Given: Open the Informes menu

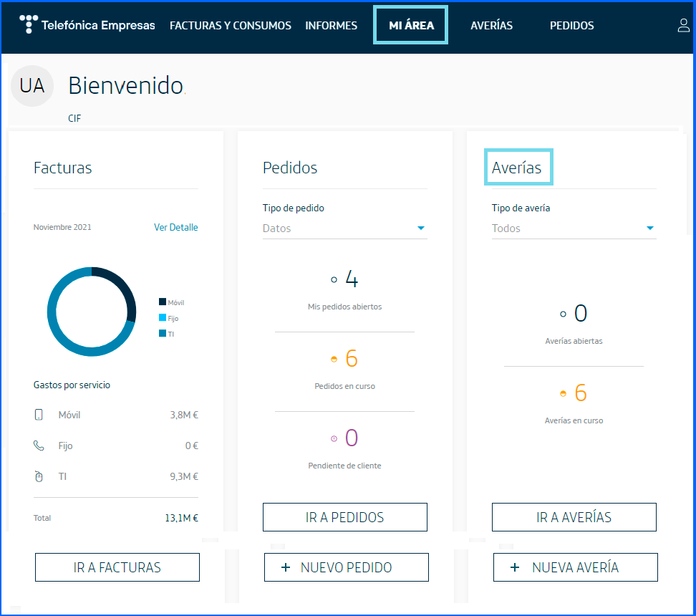Looking at the screenshot, I should (x=331, y=26).
